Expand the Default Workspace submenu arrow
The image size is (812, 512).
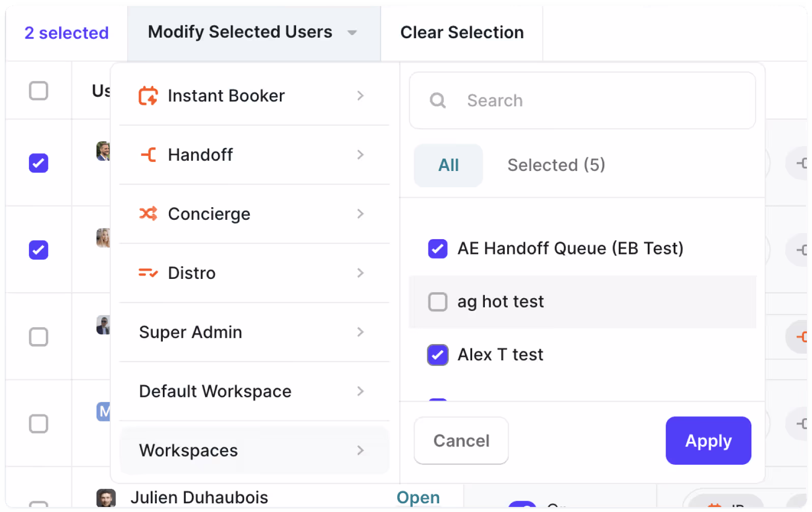360,391
